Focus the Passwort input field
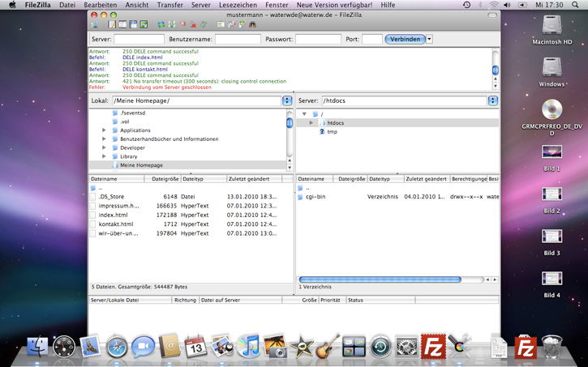The image size is (588, 367). (318, 39)
